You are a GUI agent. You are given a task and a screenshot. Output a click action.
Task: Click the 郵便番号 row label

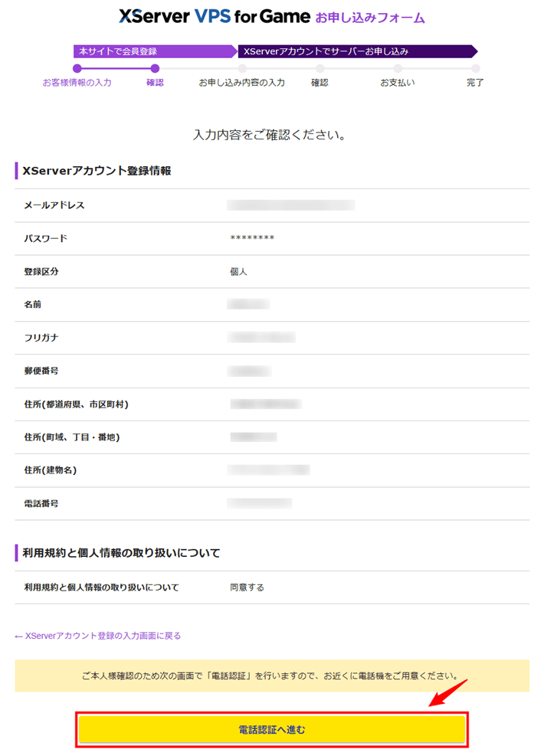[41, 371]
